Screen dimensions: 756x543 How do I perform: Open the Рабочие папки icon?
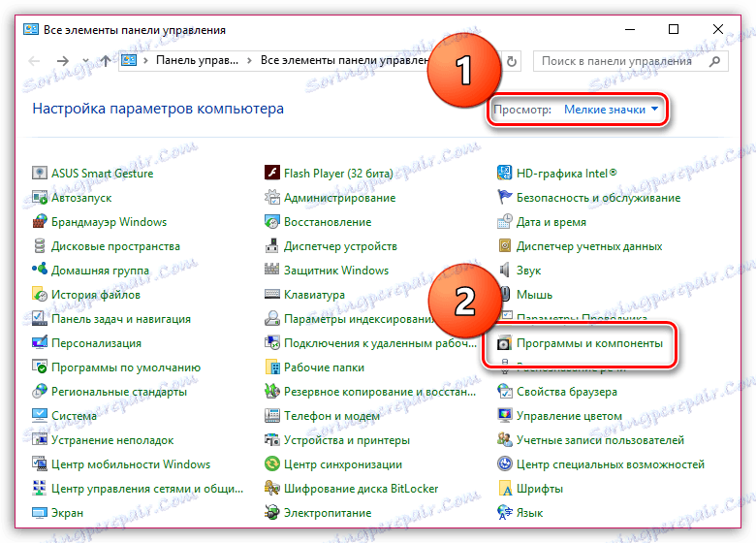[x=272, y=367]
